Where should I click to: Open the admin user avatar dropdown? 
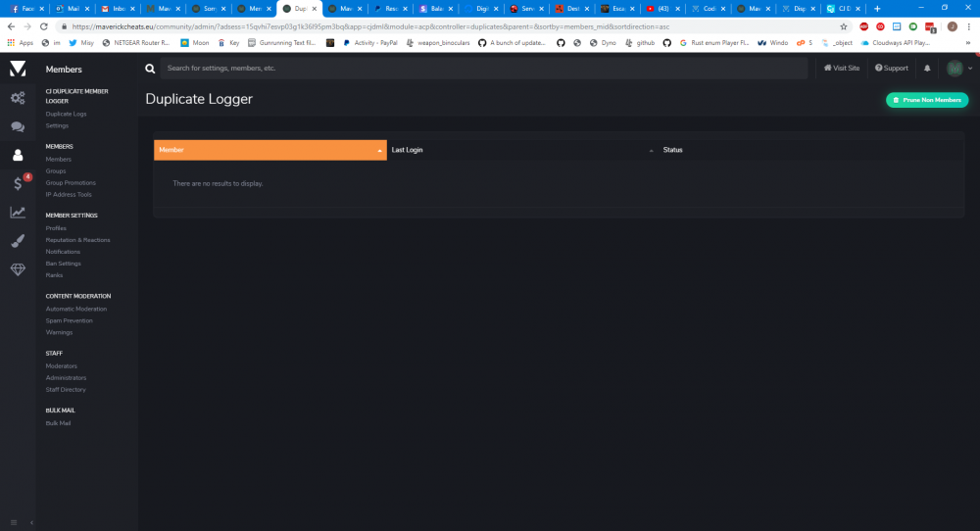point(959,69)
